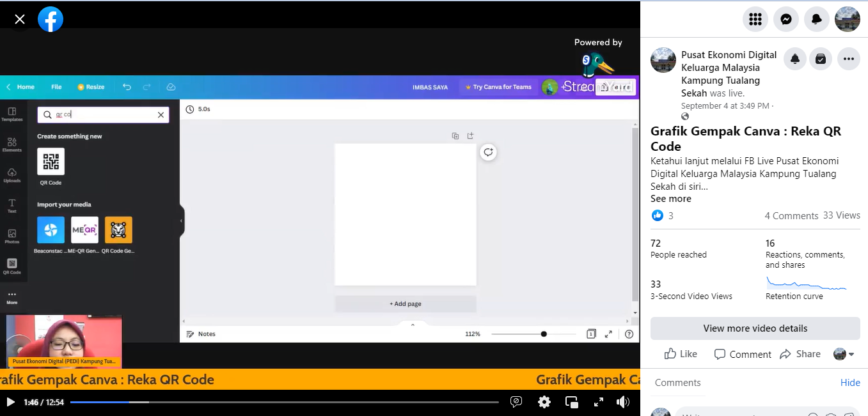Click the cloud save status icon
The image size is (868, 416).
(171, 87)
